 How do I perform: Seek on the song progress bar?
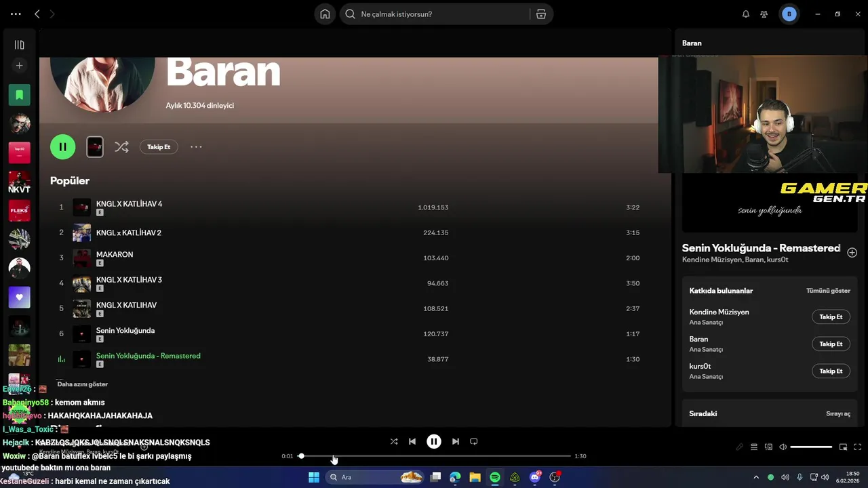[435, 456]
